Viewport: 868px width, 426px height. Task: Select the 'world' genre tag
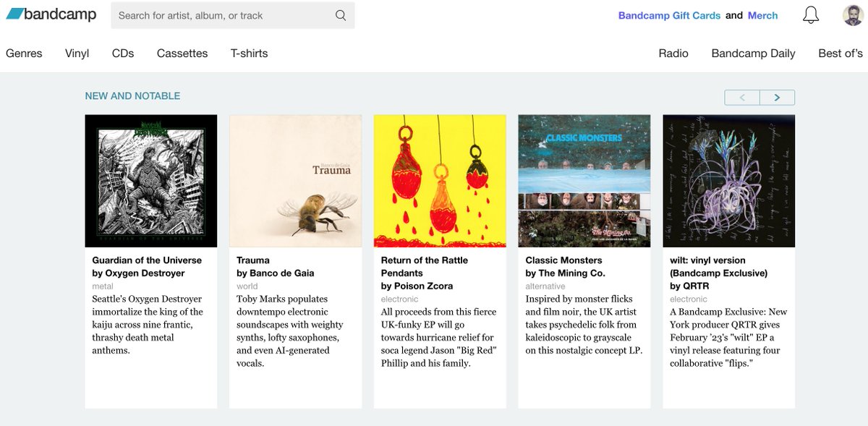click(x=247, y=286)
